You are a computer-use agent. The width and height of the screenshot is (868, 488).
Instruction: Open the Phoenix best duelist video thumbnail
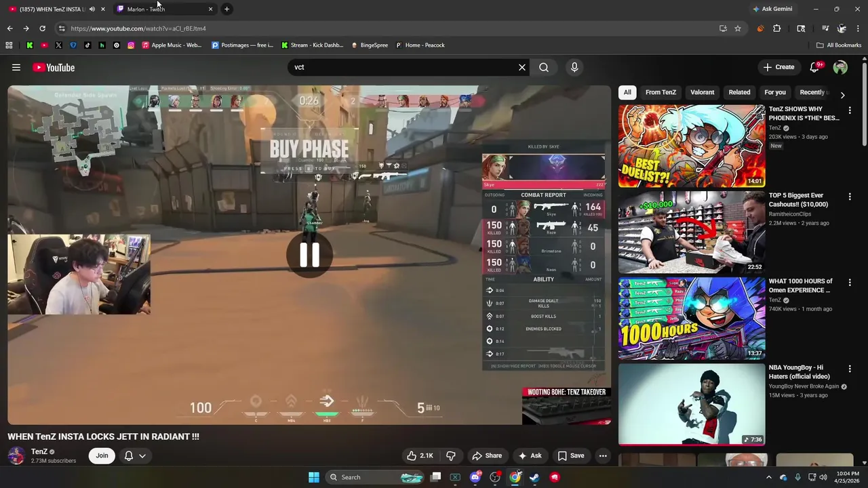click(692, 146)
